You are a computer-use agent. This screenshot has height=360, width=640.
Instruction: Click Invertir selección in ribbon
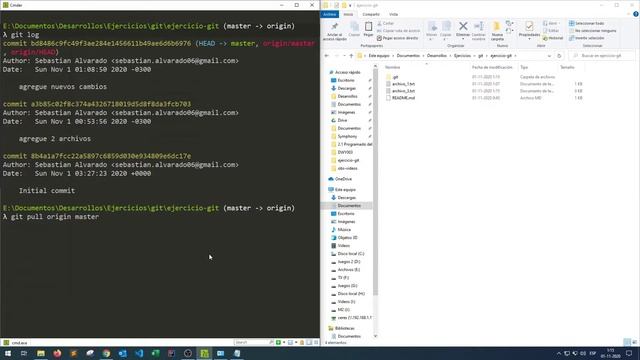[587, 38]
